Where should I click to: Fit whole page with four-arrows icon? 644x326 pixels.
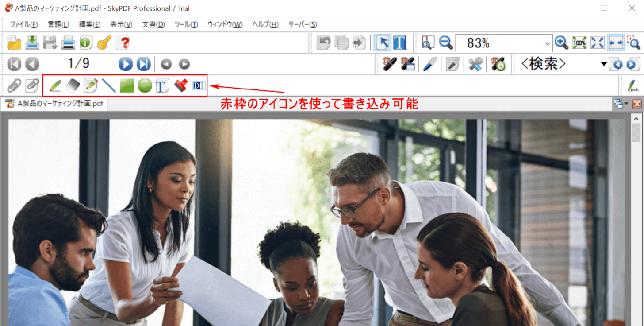tap(597, 43)
